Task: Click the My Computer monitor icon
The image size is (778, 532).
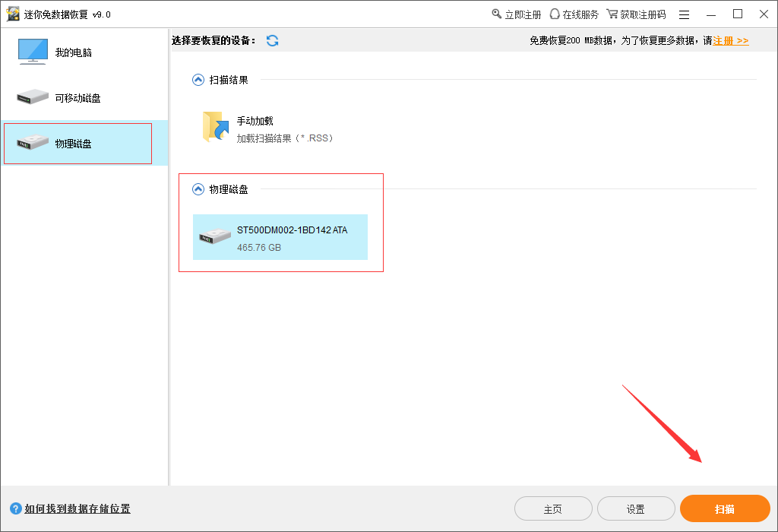Action: pyautogui.click(x=33, y=52)
